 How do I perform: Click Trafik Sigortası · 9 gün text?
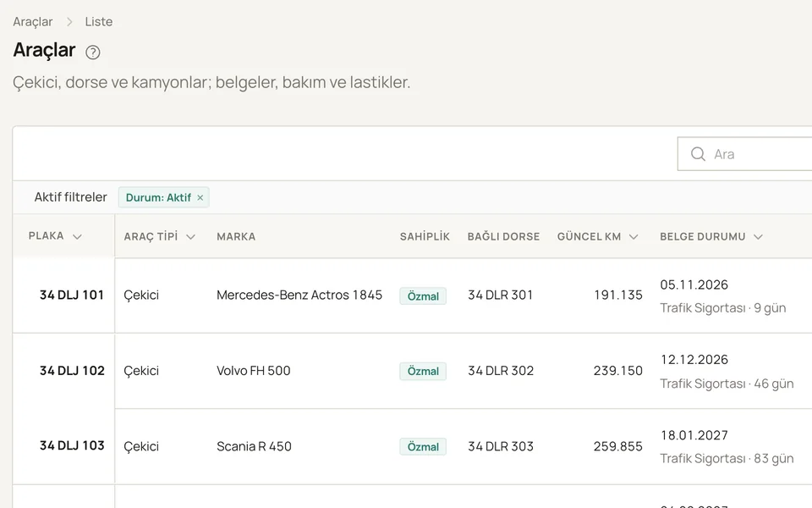pyautogui.click(x=723, y=308)
